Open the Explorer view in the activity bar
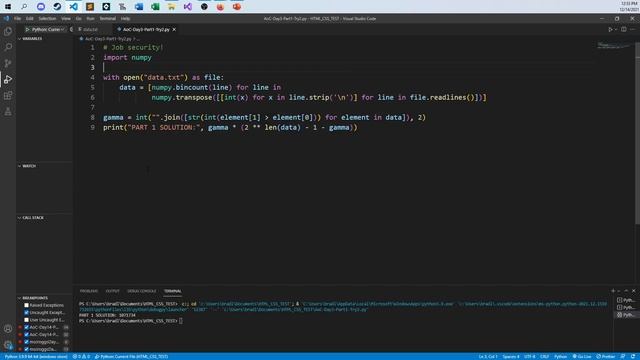 click(x=8, y=31)
